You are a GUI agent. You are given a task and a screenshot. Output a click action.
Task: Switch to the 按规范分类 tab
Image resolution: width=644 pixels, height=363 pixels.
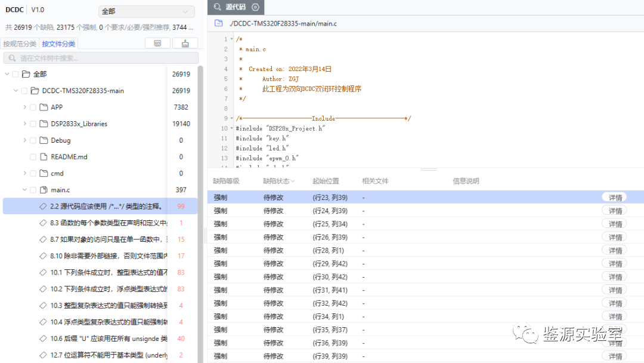20,44
